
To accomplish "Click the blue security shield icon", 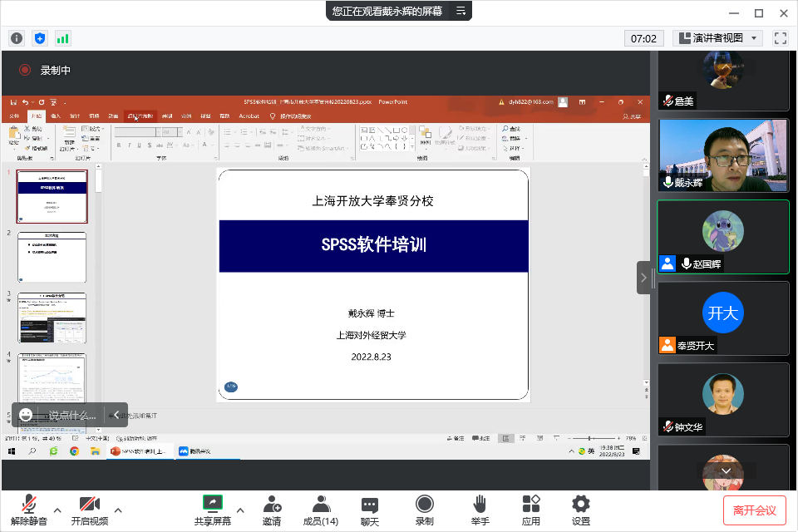I will (40, 38).
